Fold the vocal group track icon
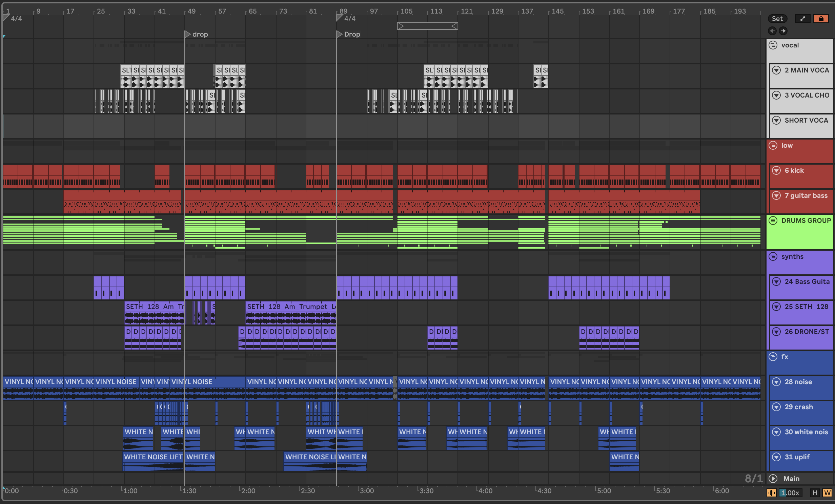The height and width of the screenshot is (504, 835). [x=773, y=45]
